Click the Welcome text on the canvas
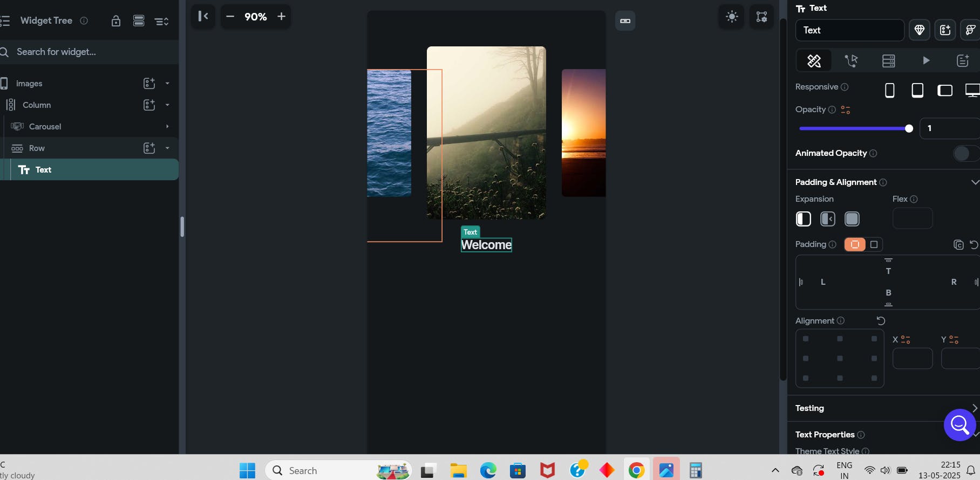 coord(486,245)
